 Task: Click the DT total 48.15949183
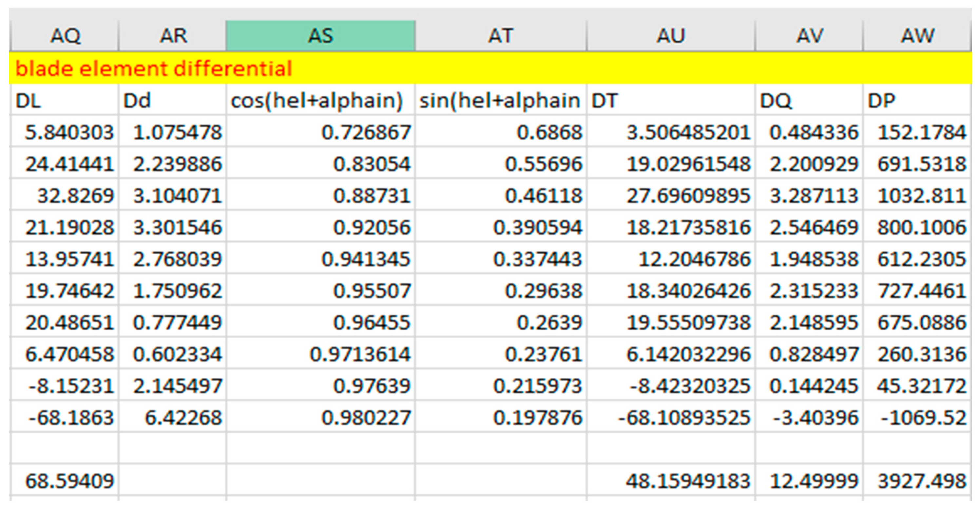688,481
